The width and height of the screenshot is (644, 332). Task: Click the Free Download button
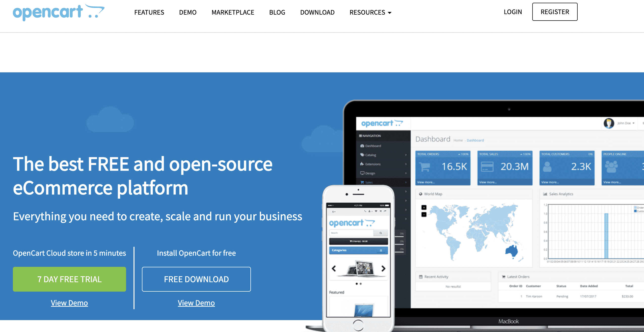pyautogui.click(x=196, y=279)
